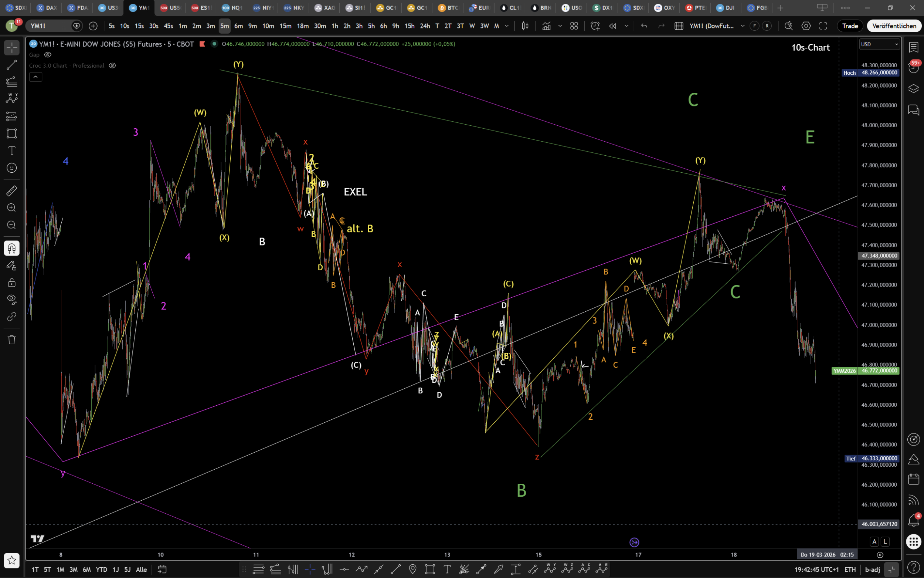The height and width of the screenshot is (578, 924).
Task: Open the alerts bell panel
Action: coord(913,520)
